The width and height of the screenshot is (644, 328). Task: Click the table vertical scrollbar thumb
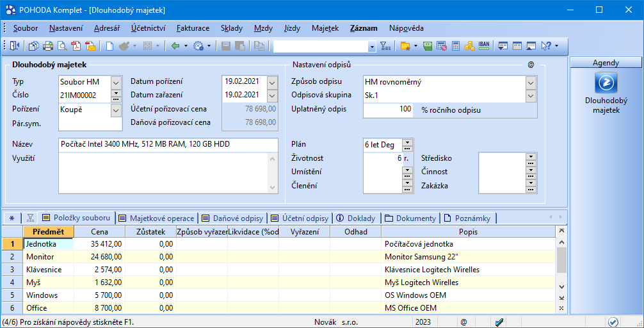pyautogui.click(x=561, y=260)
